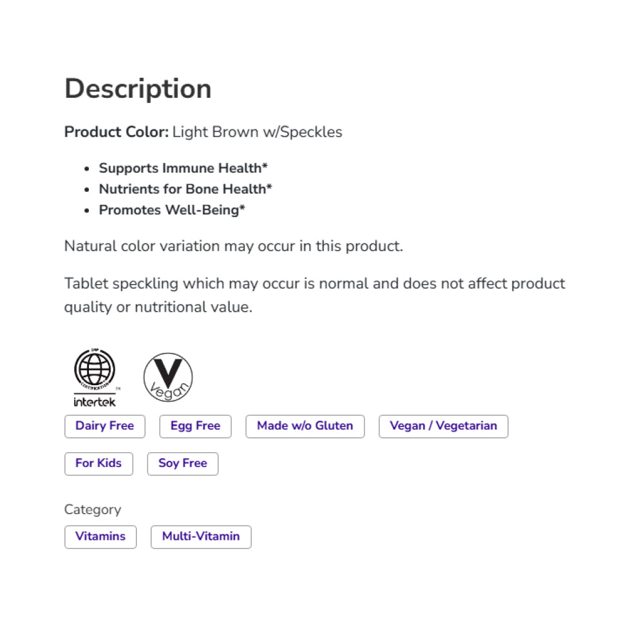Choose the Made w/o Gluten tag
Viewport: 644px width, 644px height.
(305, 426)
